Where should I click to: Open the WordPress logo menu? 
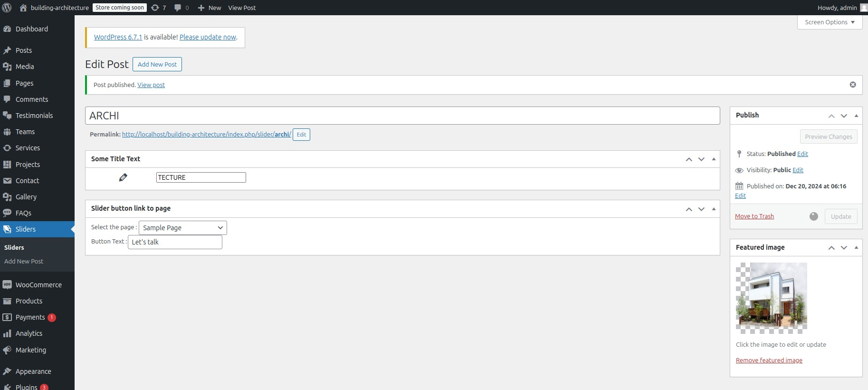click(7, 8)
